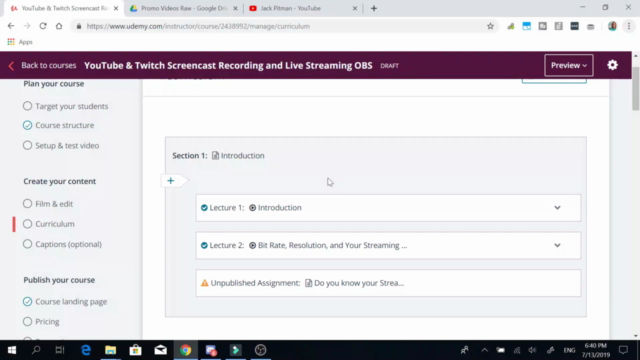Click the Unpublished Assignment row
Screen dimensions: 640x360
[388, 283]
